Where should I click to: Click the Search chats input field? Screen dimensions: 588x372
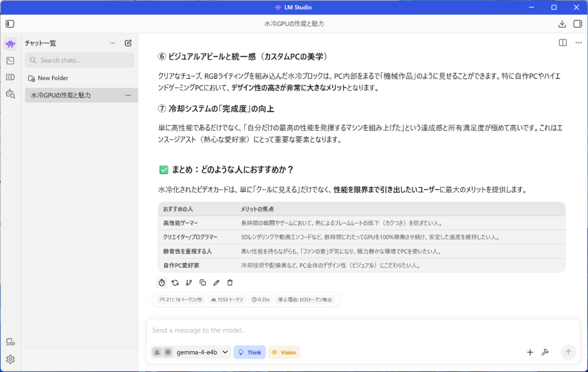click(x=79, y=60)
